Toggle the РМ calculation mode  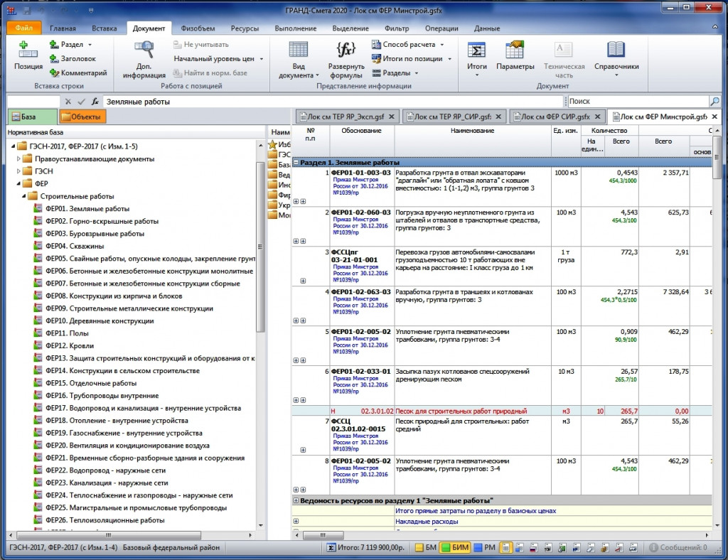coord(485,547)
